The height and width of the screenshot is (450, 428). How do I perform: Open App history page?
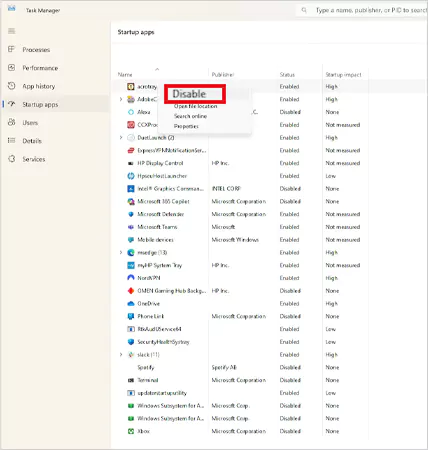click(x=39, y=86)
